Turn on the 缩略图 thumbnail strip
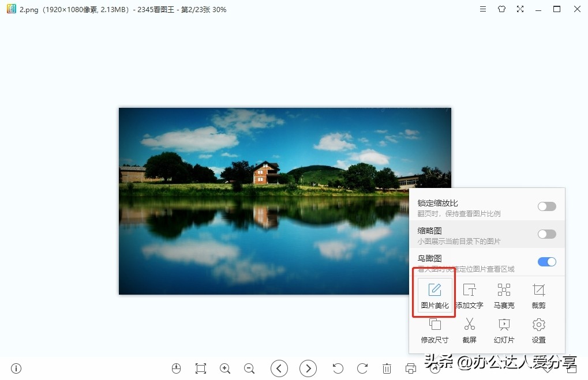588x380 pixels. [x=546, y=234]
